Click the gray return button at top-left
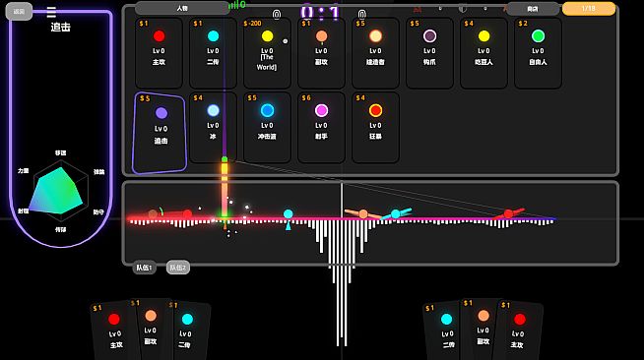 click(x=19, y=12)
